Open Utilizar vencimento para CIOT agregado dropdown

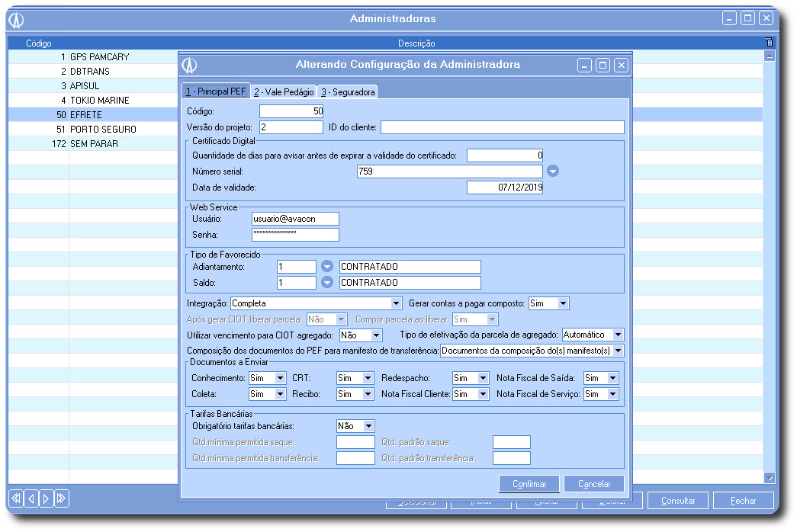(x=376, y=335)
